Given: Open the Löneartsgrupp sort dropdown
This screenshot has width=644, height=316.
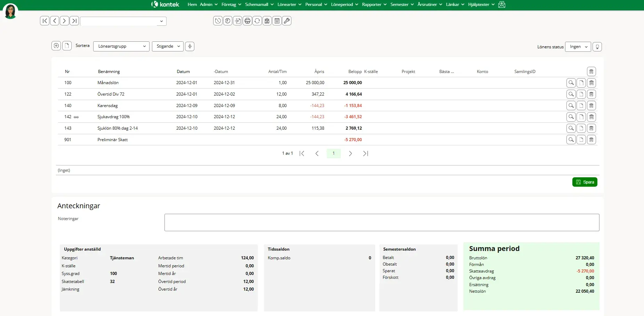Looking at the screenshot, I should 121,46.
